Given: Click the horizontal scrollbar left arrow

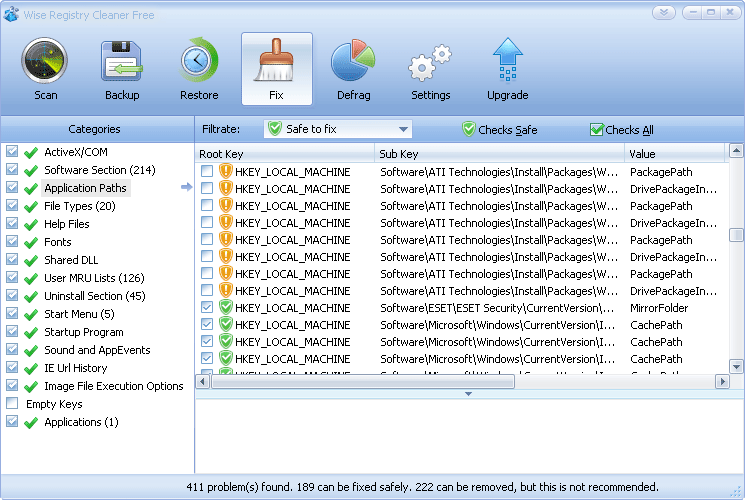Looking at the screenshot, I should (202, 381).
